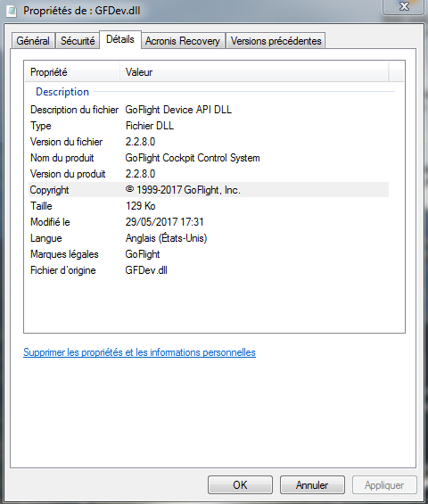
Task: Click the GFDev.dll original filename value
Action: (146, 270)
